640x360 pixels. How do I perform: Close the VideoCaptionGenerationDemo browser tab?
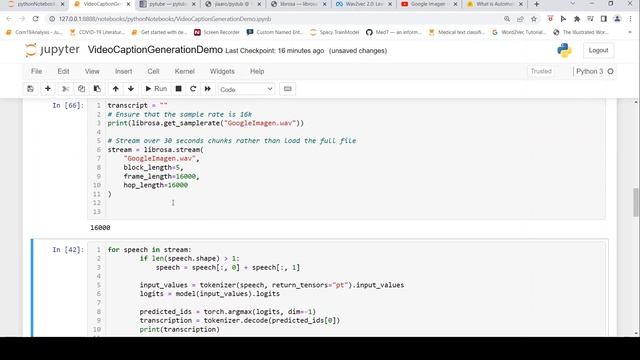click(128, 4)
